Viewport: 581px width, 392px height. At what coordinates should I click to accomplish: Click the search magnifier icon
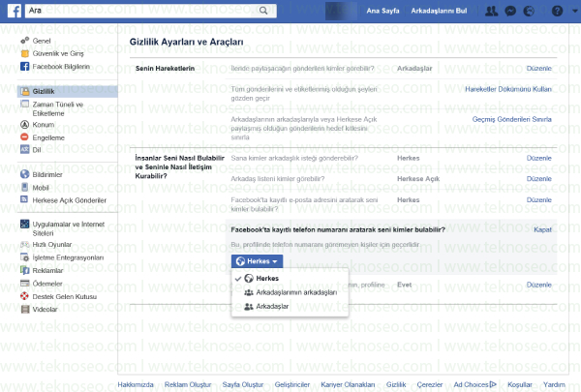pyautogui.click(x=263, y=11)
